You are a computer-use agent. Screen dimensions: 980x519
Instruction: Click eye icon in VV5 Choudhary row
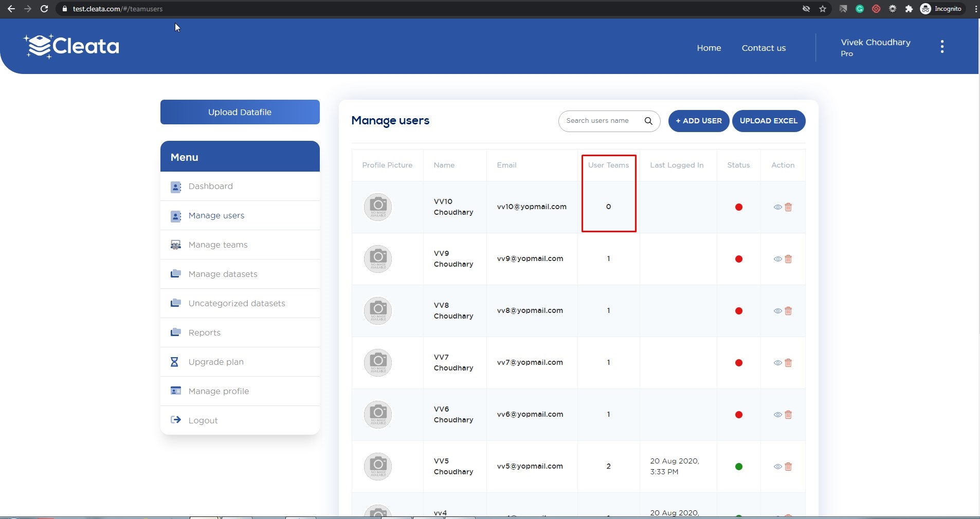[777, 467]
